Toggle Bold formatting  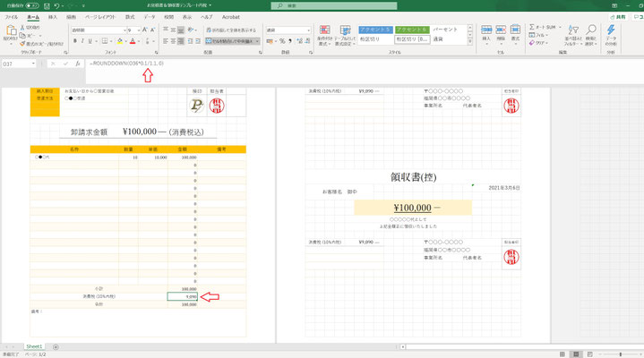coord(74,41)
